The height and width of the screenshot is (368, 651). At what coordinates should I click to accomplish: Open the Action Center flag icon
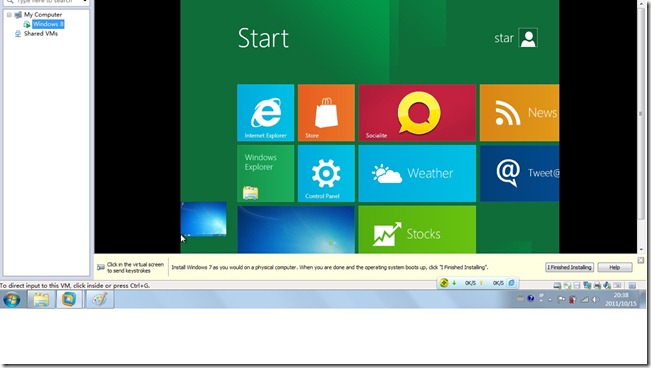(561, 299)
